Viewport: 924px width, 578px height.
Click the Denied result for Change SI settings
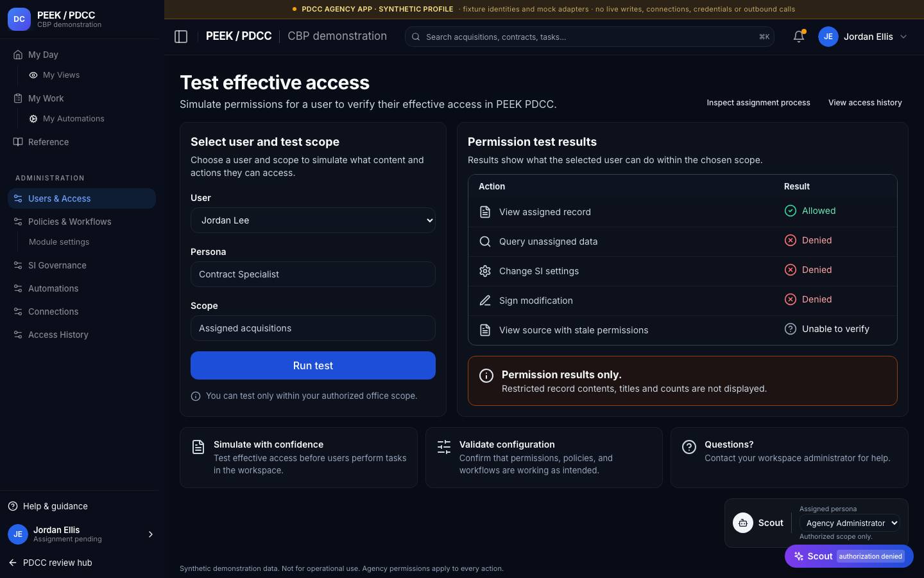(x=809, y=270)
